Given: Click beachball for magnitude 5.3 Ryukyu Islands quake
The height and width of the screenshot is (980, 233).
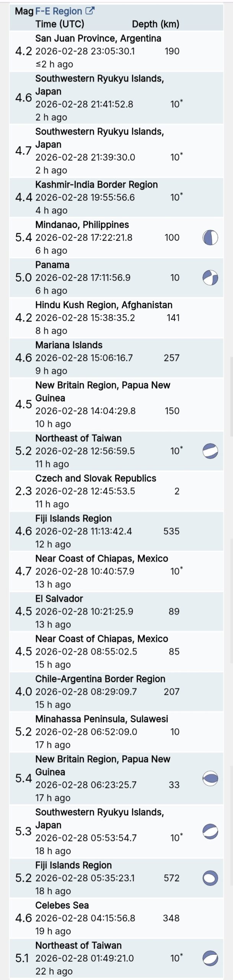Looking at the screenshot, I should point(210,831).
